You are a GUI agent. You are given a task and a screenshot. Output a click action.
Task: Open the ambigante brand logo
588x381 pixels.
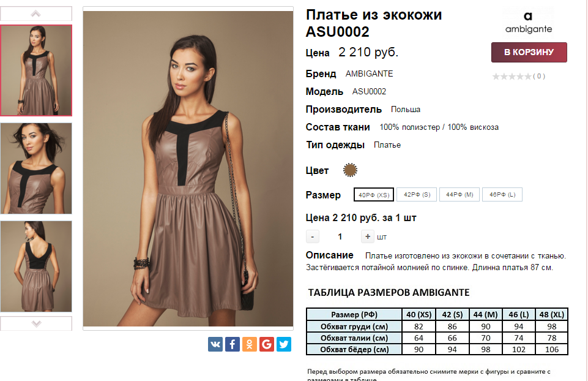point(529,22)
